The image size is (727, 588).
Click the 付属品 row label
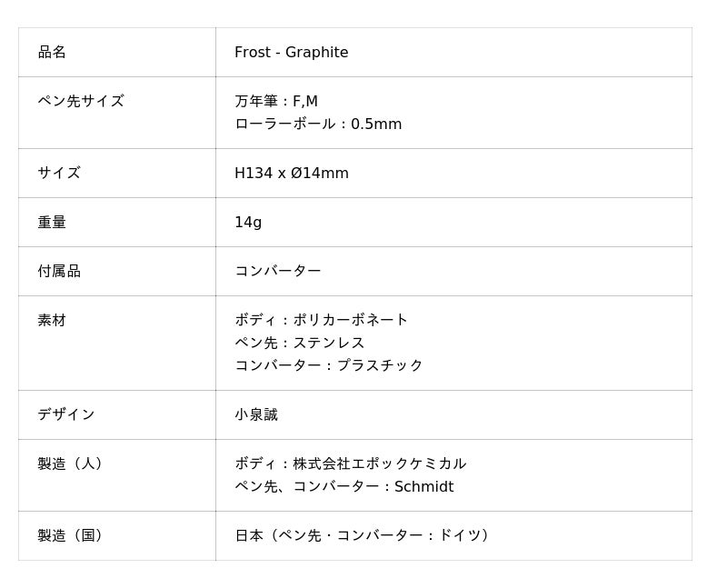[59, 272]
